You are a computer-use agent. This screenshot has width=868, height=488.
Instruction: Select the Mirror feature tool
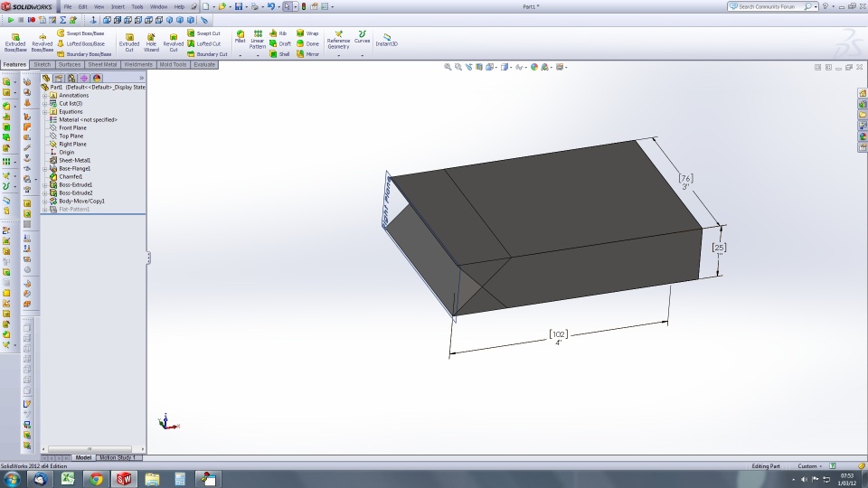[x=307, y=54]
